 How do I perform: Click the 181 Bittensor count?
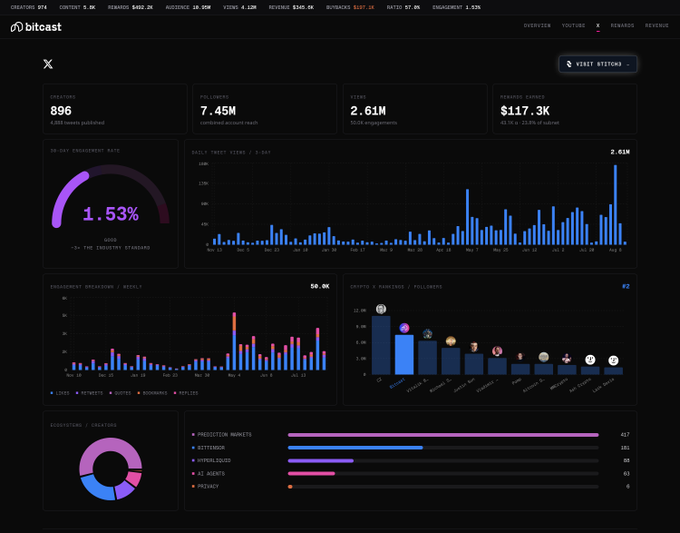(x=625, y=448)
